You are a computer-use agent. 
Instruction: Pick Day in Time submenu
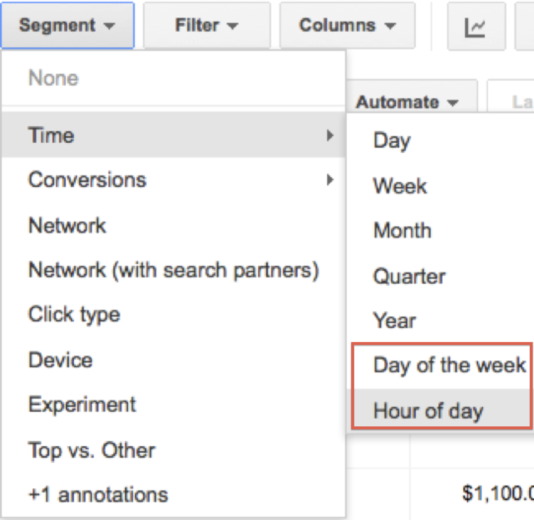440,140
